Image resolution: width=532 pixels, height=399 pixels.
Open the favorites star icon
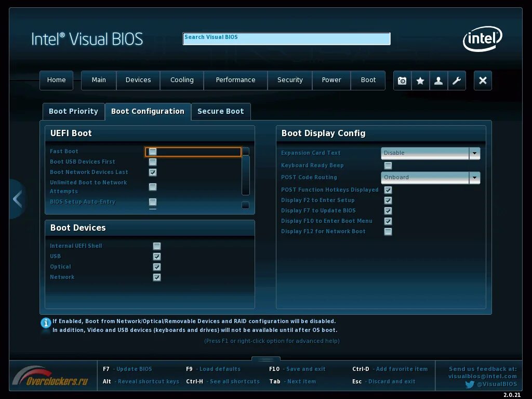(x=420, y=81)
